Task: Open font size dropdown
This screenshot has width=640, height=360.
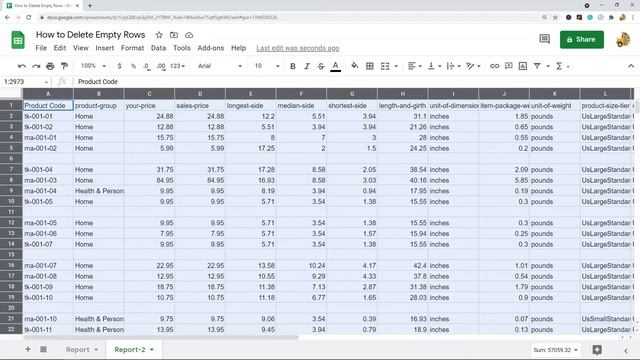Action: coord(267,66)
